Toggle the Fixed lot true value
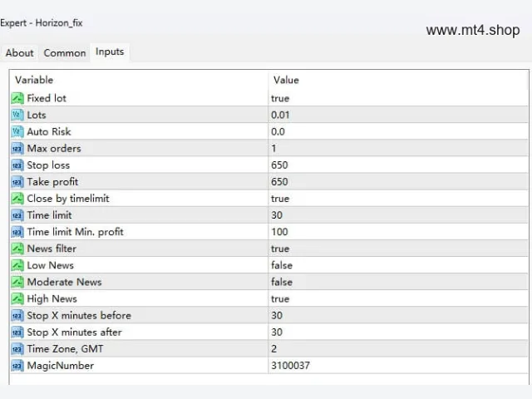Image resolution: width=532 pixels, height=399 pixels. (x=280, y=98)
